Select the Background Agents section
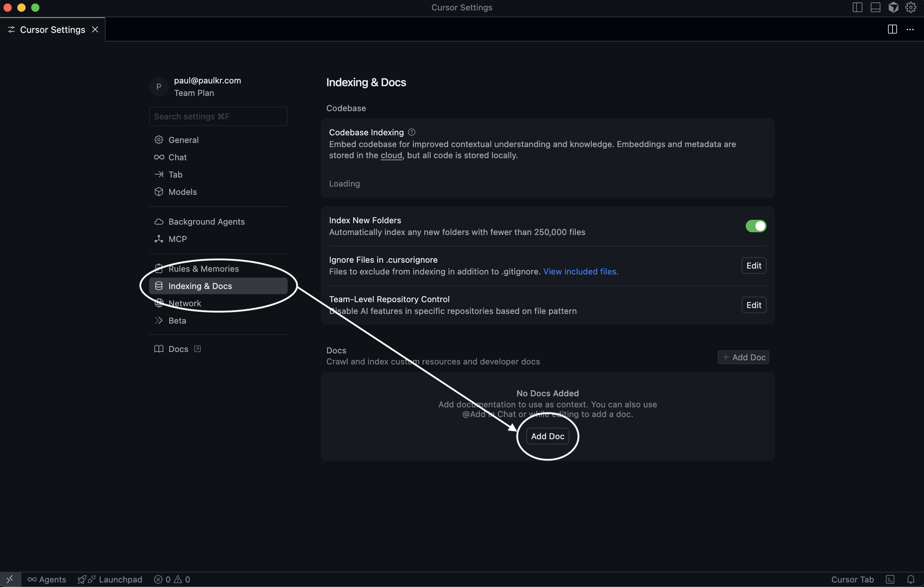The width and height of the screenshot is (924, 587). pyautogui.click(x=206, y=222)
